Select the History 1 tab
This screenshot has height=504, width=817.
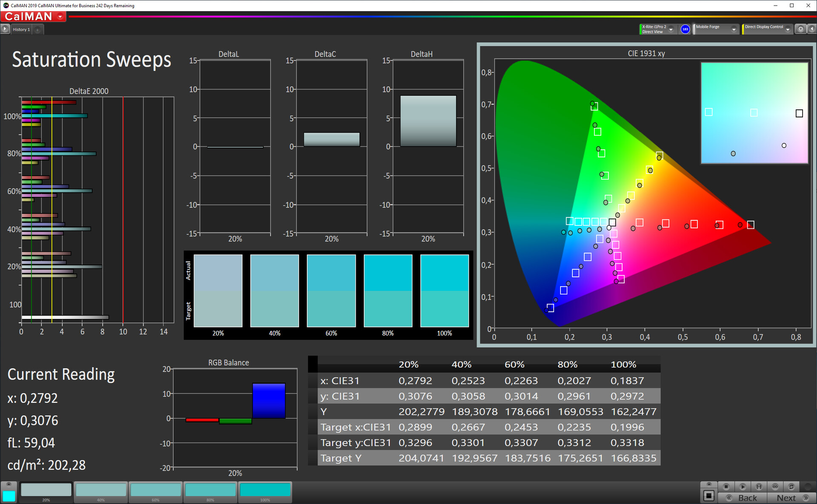pos(21,29)
